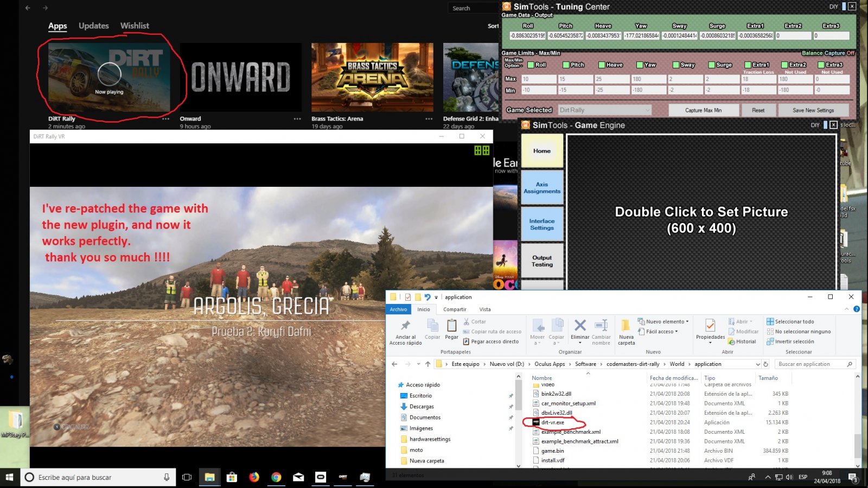Toggle the Extra3 Max/Min option checkbox
The image size is (868, 488).
pos(821,65)
